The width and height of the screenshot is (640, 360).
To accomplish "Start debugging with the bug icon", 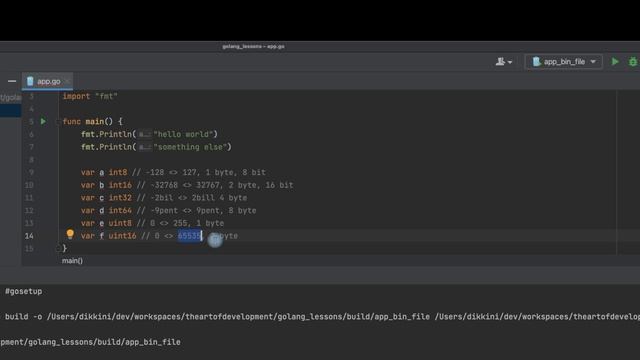I will (633, 62).
